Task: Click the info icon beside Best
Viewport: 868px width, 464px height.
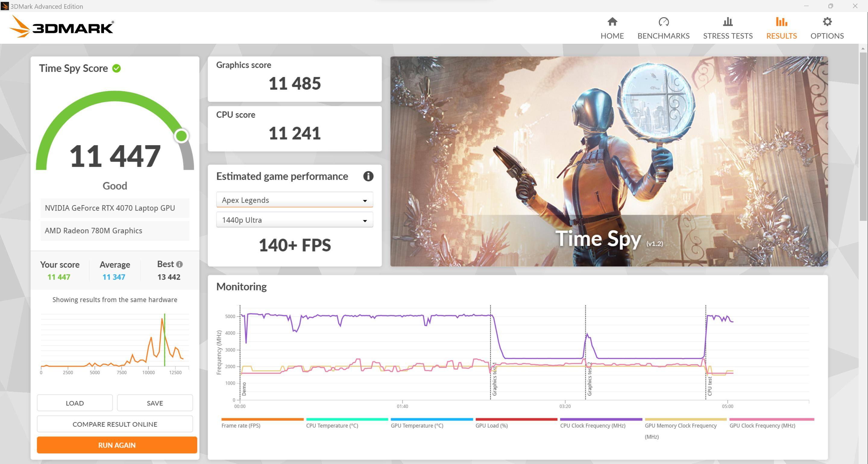Action: [180, 264]
